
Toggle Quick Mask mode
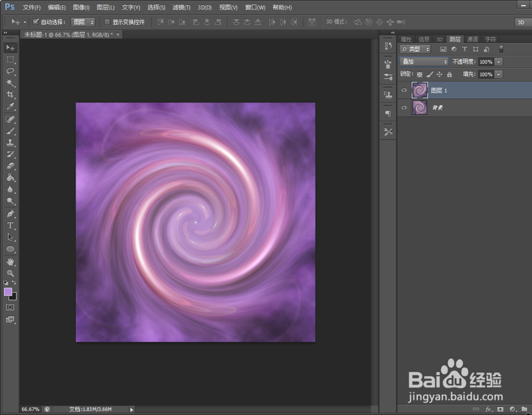[x=10, y=307]
